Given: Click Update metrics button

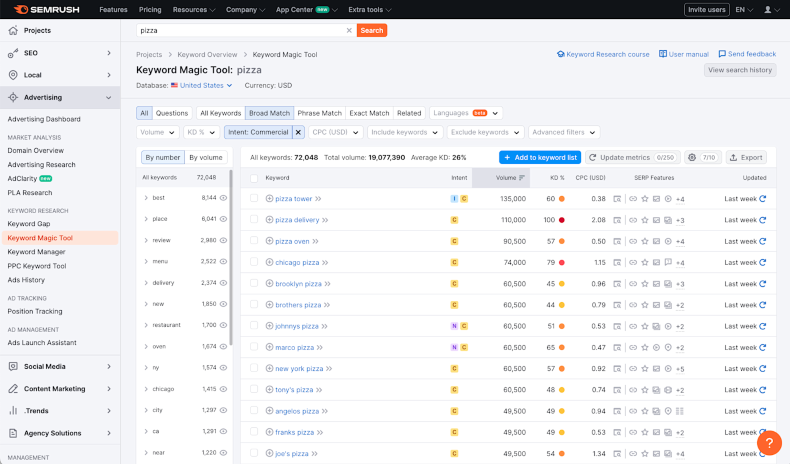Looking at the screenshot, I should (x=632, y=157).
